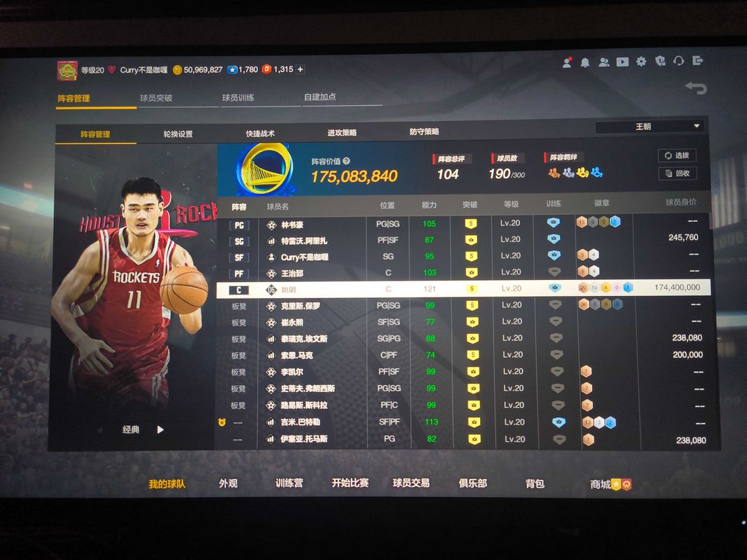The width and height of the screenshot is (747, 560).
Task: Click the bronze 36 emblem in 克里斯.保罗 row
Action: tap(584, 304)
